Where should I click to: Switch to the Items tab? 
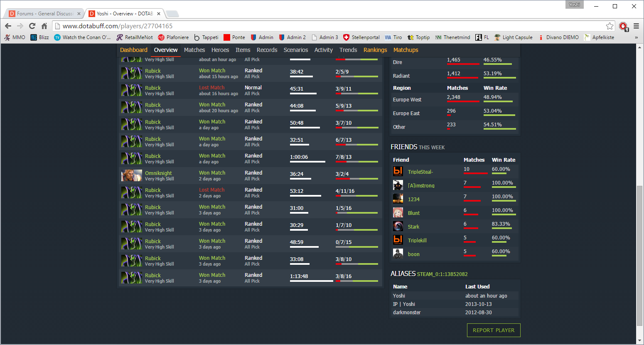(243, 50)
